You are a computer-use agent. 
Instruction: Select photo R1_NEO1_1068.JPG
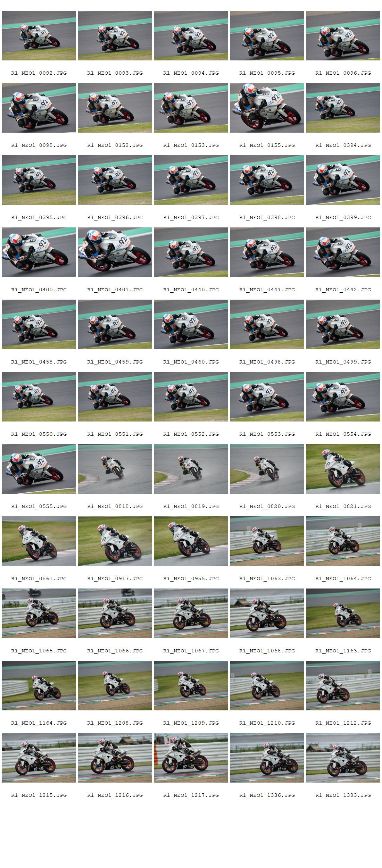(x=267, y=613)
